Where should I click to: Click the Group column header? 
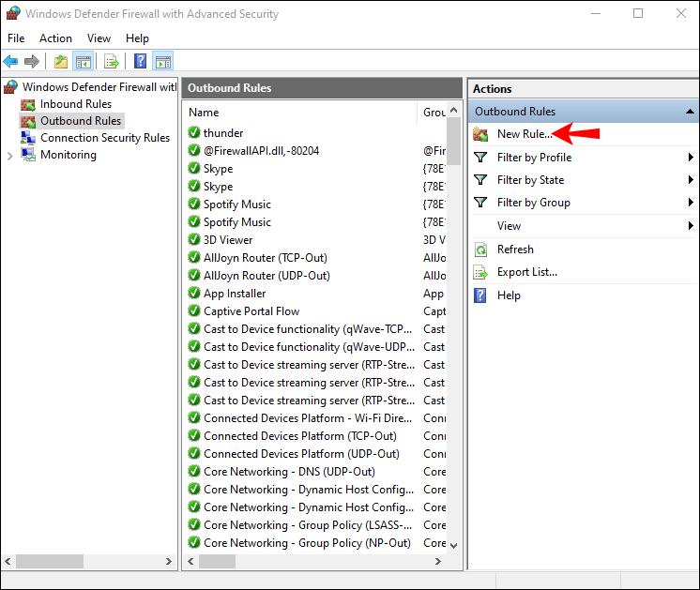tap(433, 113)
